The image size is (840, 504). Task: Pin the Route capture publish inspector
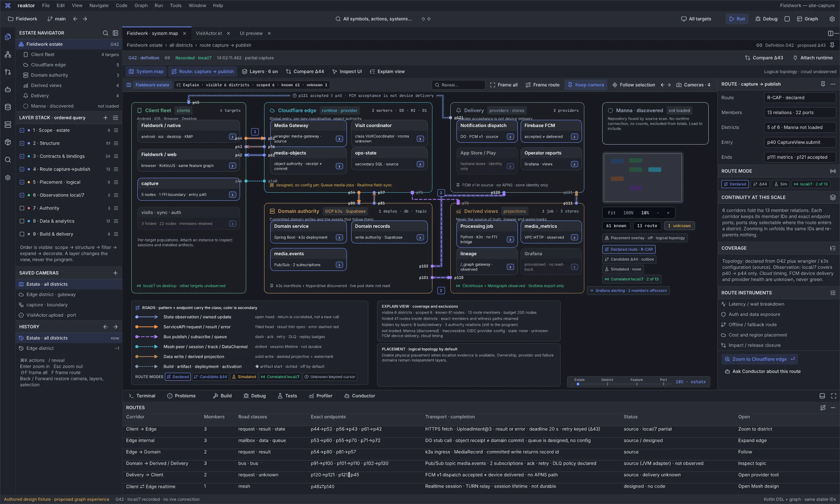pos(823,84)
